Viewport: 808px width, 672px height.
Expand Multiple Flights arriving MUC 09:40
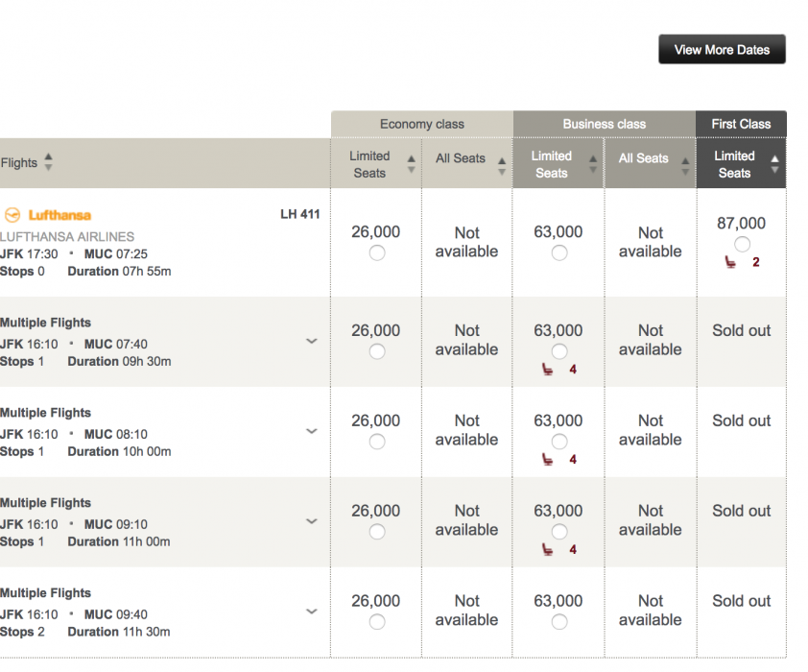tap(311, 612)
